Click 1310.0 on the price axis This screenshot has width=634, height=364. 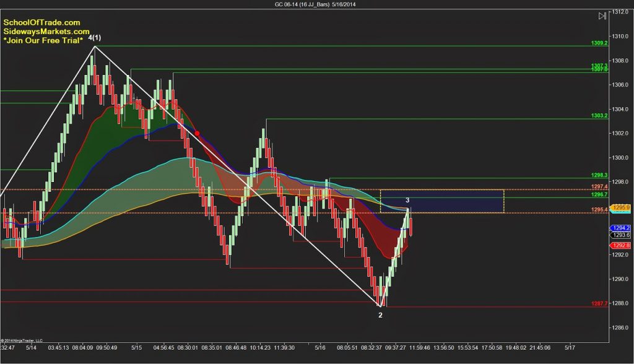click(620, 36)
